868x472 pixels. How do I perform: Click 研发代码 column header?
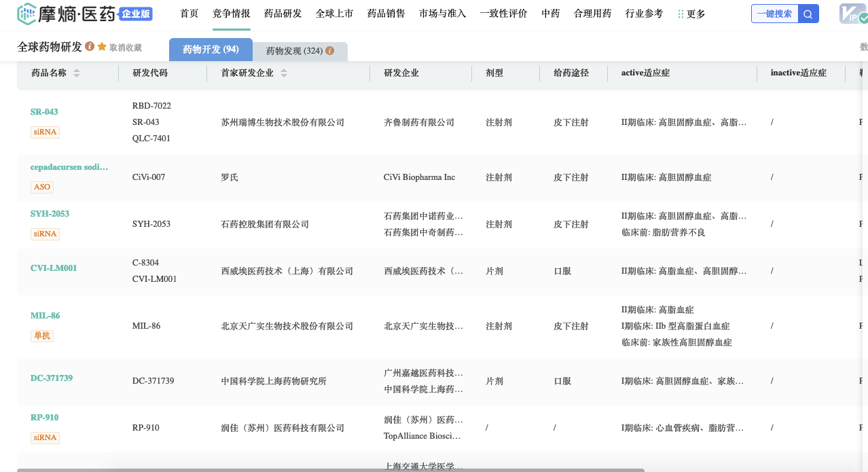click(x=150, y=73)
